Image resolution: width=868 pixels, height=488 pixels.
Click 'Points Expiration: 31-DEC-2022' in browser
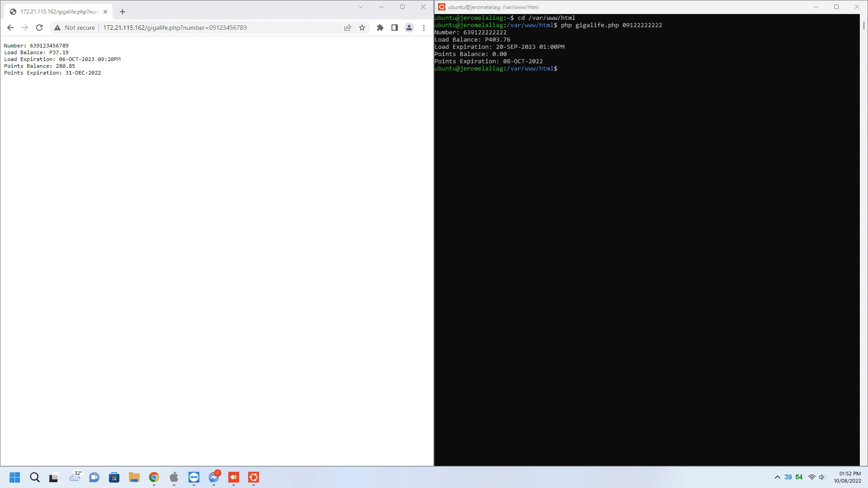click(x=52, y=73)
